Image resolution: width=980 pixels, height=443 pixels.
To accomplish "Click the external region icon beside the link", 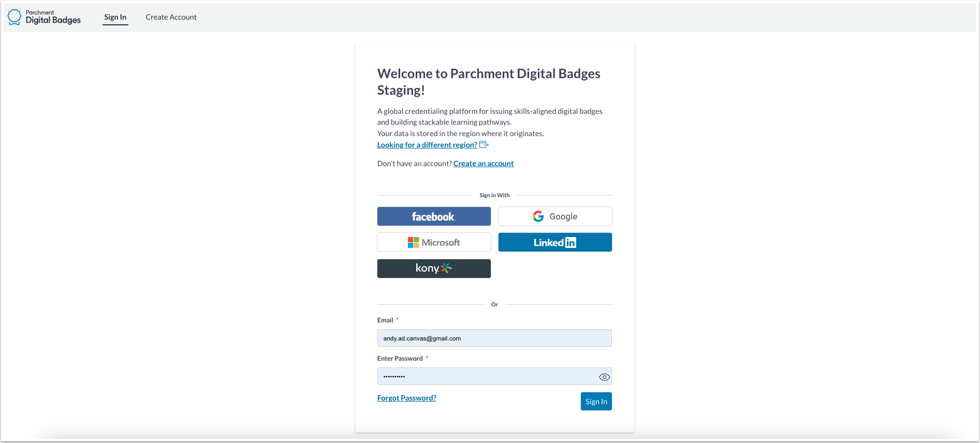I will pos(484,144).
